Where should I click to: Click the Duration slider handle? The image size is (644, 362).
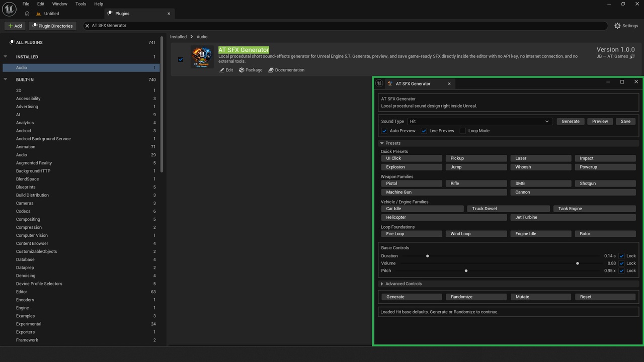[428, 256]
